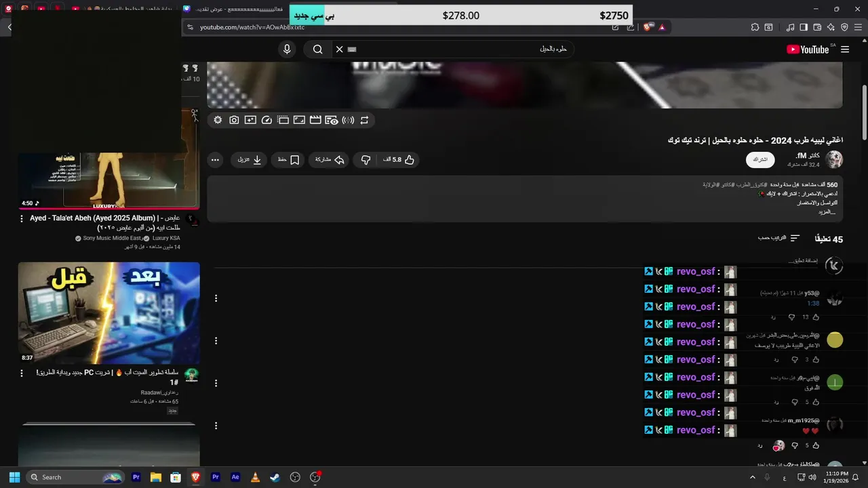This screenshot has width=868, height=488.
Task: Open playback speed gauge icon
Action: [x=267, y=120]
